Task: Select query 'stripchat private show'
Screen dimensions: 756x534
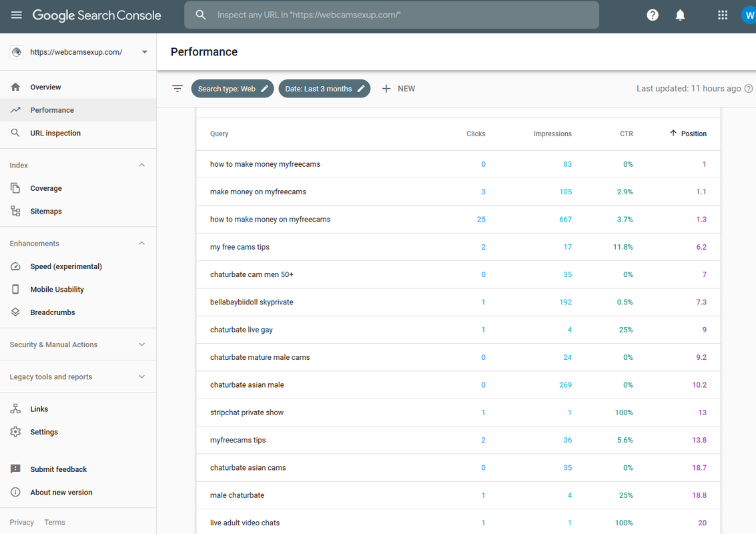Action: [x=458, y=412]
